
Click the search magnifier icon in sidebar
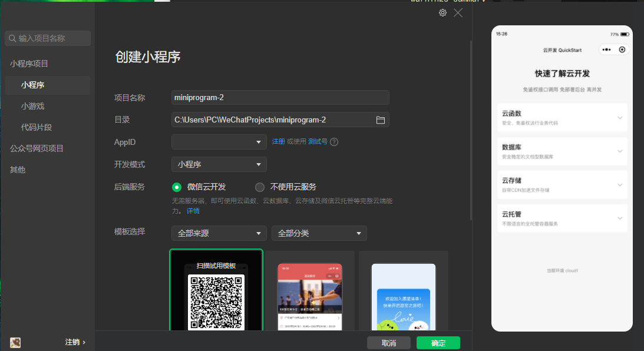(12, 38)
